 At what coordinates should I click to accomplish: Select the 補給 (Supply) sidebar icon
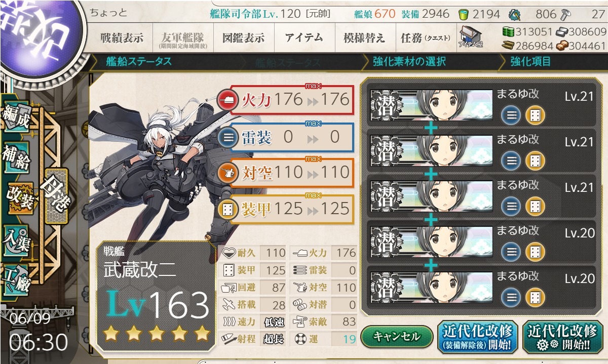click(16, 158)
